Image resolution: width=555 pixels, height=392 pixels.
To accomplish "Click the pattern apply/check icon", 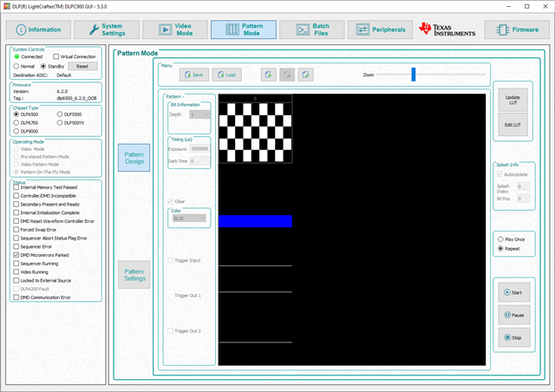I will tap(305, 75).
